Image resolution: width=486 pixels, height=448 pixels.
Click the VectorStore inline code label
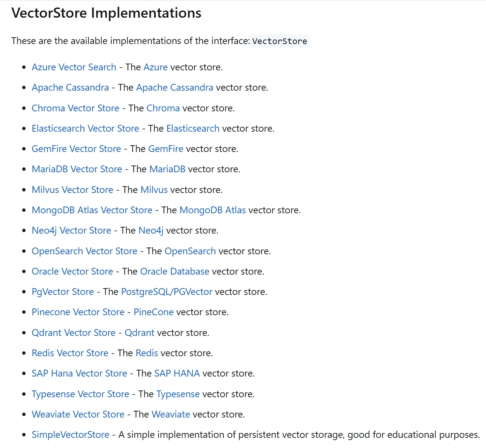[280, 41]
